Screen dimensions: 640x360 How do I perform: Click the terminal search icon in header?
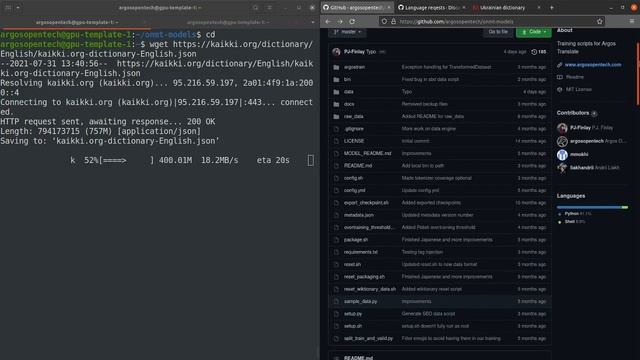(255, 7)
